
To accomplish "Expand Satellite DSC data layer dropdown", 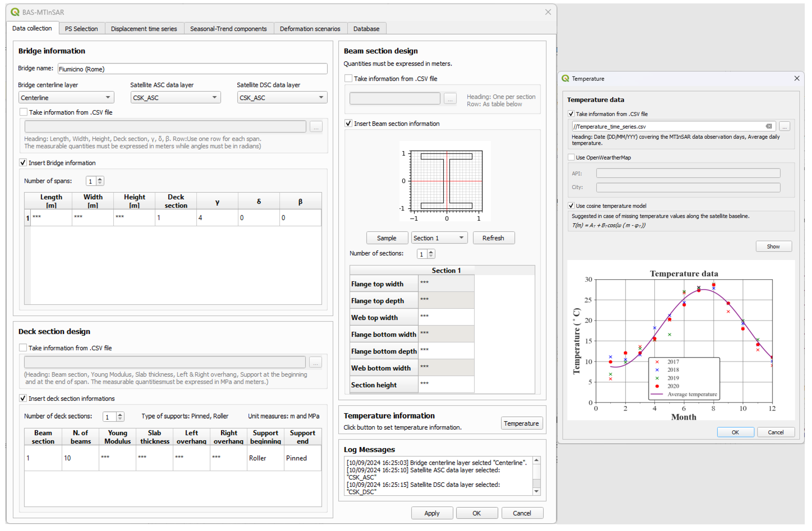I will (x=282, y=98).
